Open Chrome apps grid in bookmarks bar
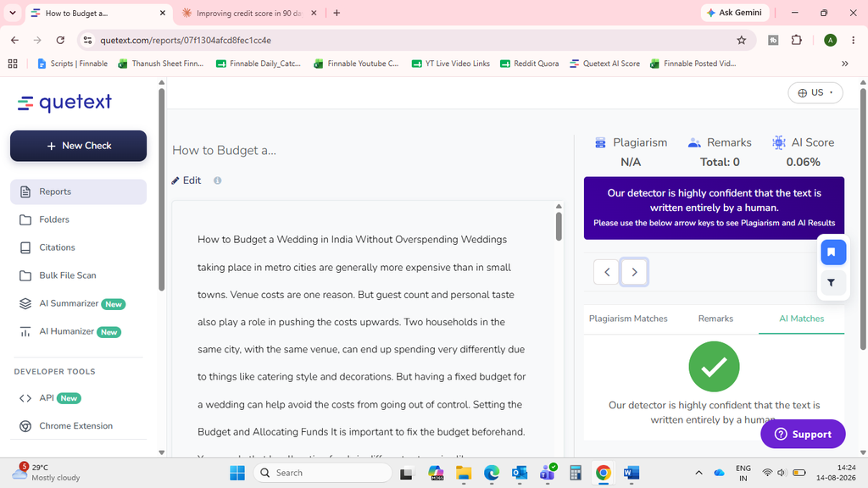The width and height of the screenshot is (868, 488). (x=13, y=64)
